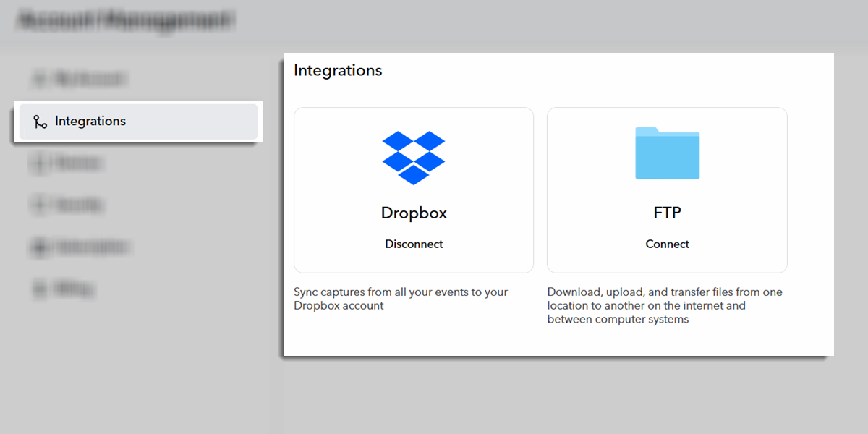The height and width of the screenshot is (434, 868).
Task: Click the Dropbox logo icon
Action: [x=414, y=158]
